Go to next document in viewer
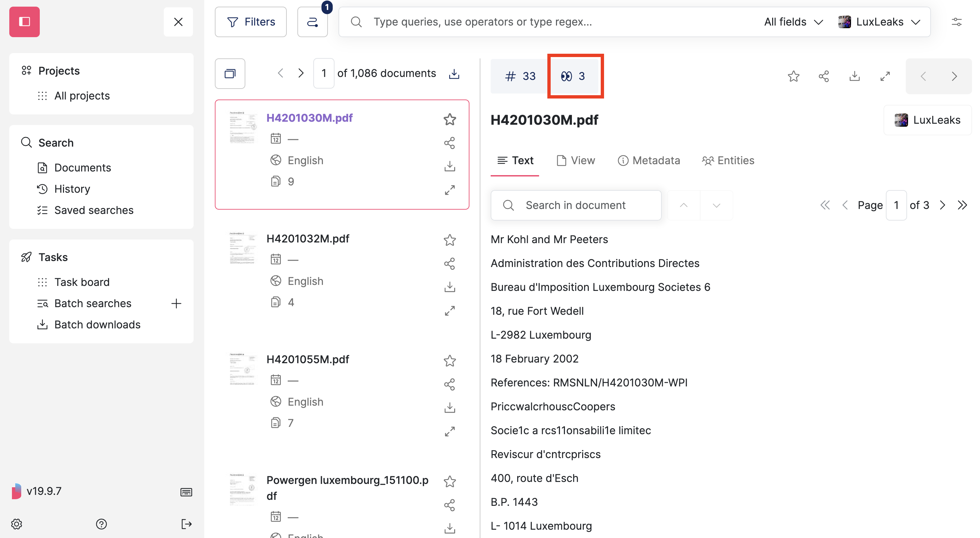 click(954, 76)
